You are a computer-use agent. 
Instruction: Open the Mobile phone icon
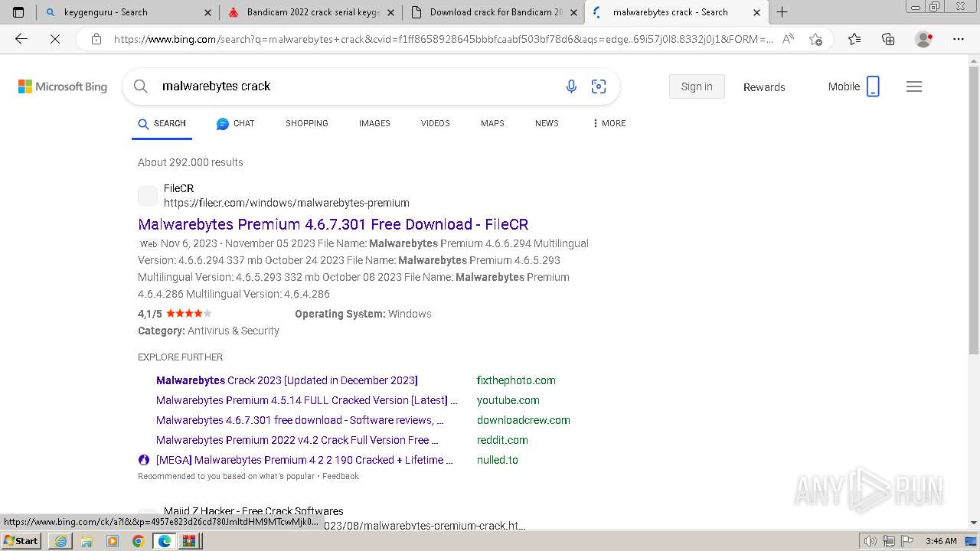(873, 86)
